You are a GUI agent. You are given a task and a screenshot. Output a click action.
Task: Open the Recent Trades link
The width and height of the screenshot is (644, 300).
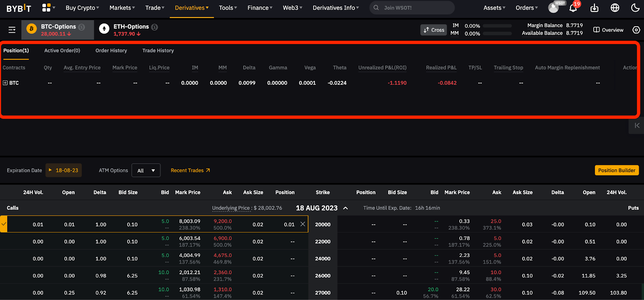point(190,171)
